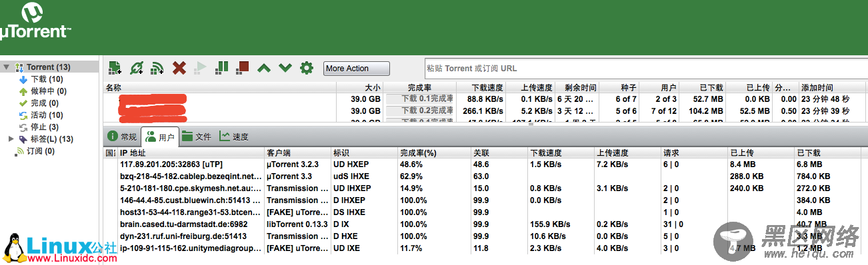Sort peers by 标识 column
The width and height of the screenshot is (868, 265).
364,154
